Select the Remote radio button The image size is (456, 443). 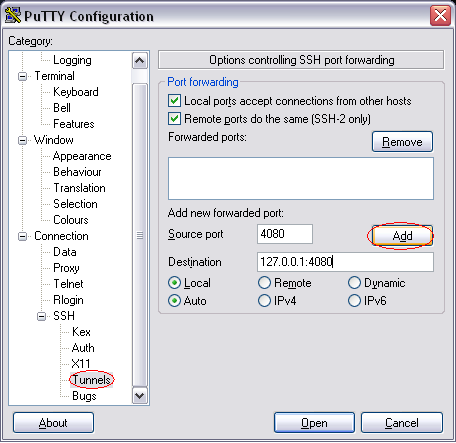point(264,283)
